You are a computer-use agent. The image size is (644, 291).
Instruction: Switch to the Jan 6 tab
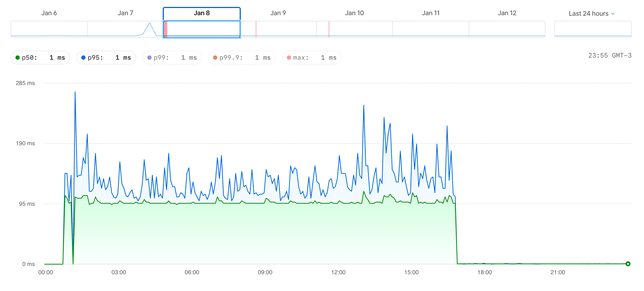(49, 13)
